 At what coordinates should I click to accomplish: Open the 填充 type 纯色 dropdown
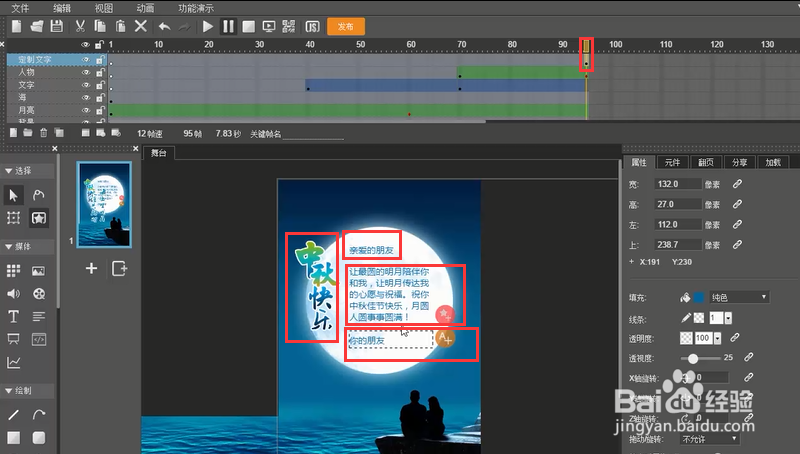point(739,297)
